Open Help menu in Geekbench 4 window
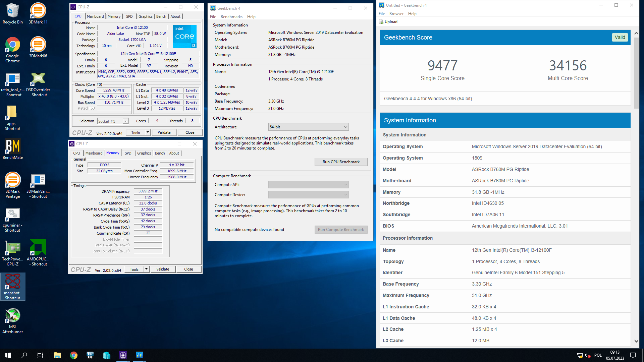This screenshot has height=362, width=644. tap(251, 17)
